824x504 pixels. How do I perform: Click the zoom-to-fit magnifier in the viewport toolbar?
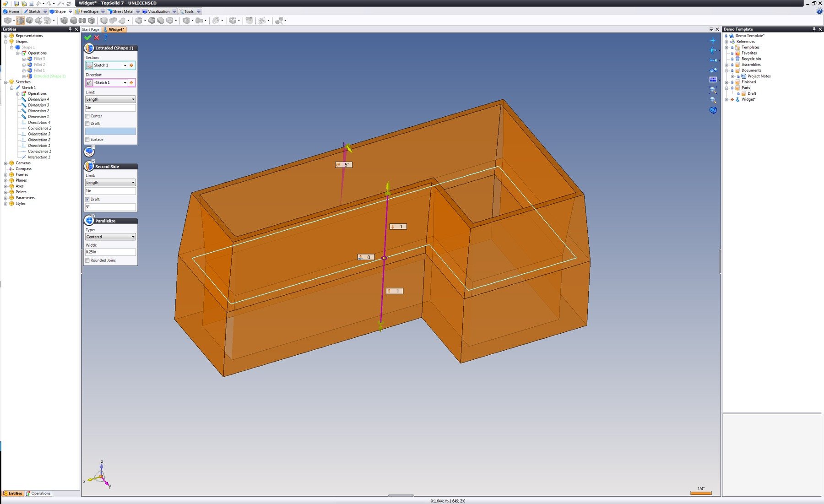[713, 90]
